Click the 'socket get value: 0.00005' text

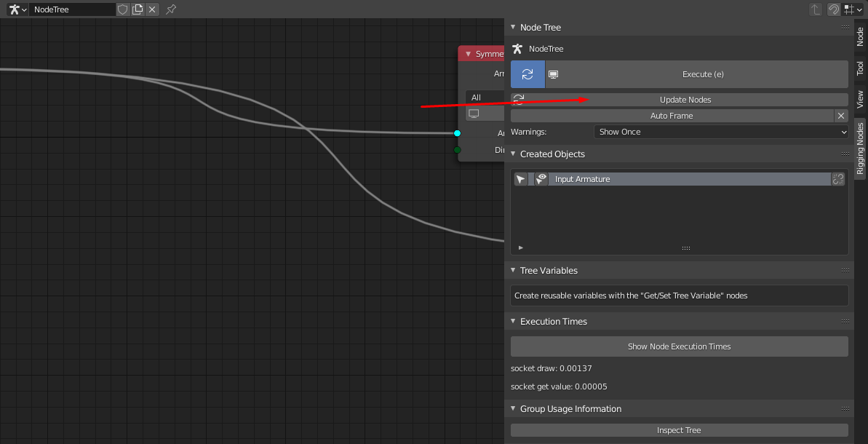(x=559, y=386)
